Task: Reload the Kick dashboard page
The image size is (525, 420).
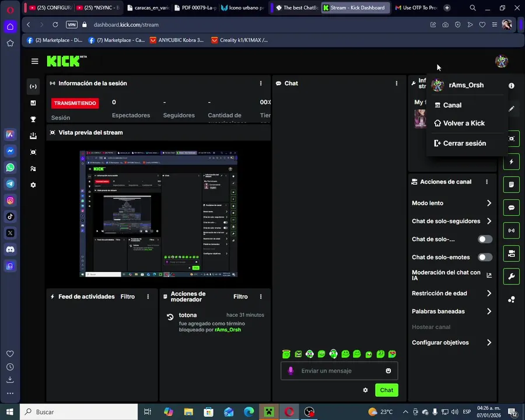Action: (55, 24)
